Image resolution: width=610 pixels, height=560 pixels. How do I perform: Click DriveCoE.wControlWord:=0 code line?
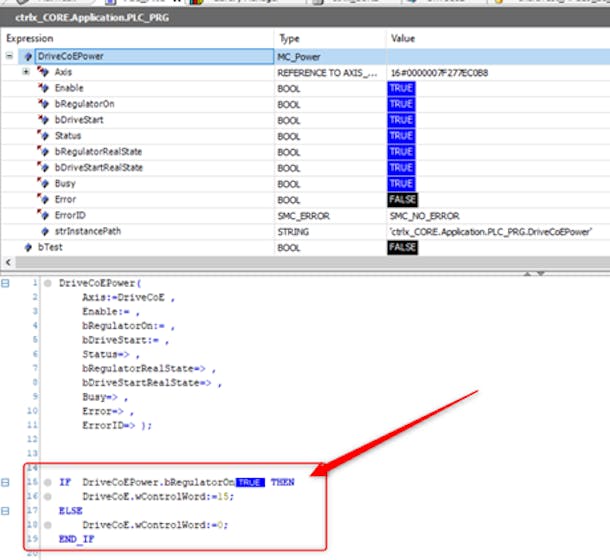(x=155, y=525)
